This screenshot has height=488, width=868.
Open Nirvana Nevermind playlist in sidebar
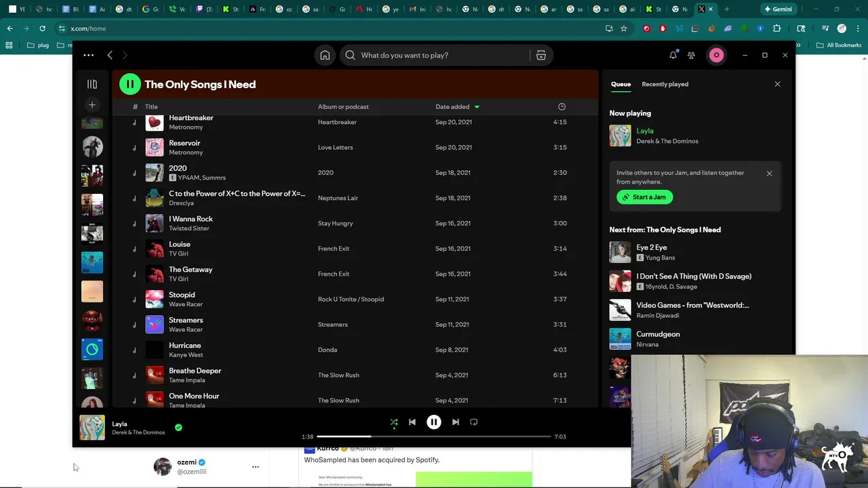tap(92, 262)
